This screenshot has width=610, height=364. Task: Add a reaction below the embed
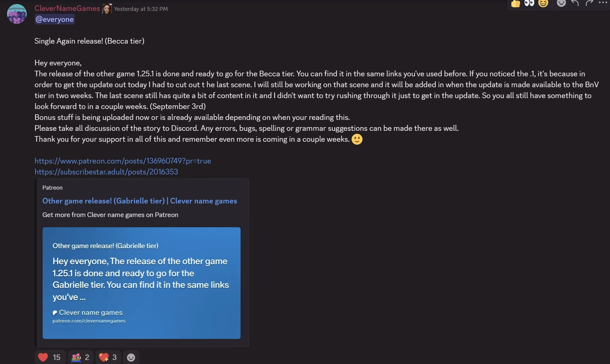(131, 357)
